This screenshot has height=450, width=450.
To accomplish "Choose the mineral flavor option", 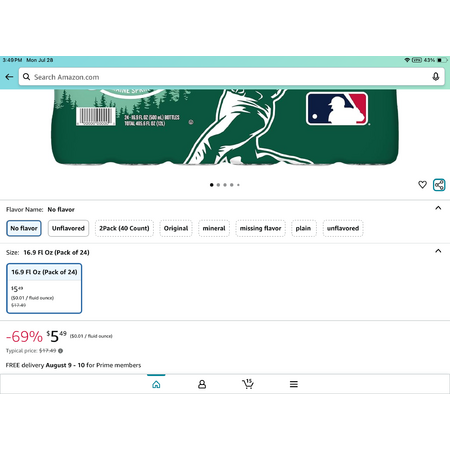I will point(214,228).
